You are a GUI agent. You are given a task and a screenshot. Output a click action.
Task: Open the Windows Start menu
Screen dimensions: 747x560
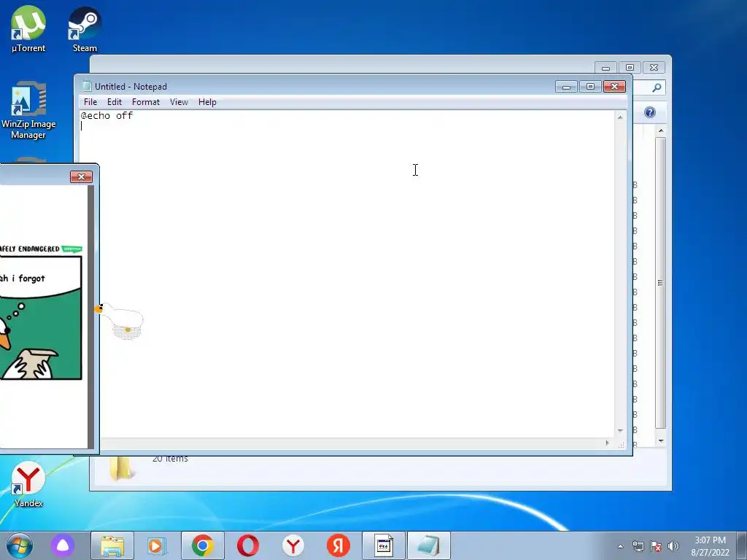(20, 545)
